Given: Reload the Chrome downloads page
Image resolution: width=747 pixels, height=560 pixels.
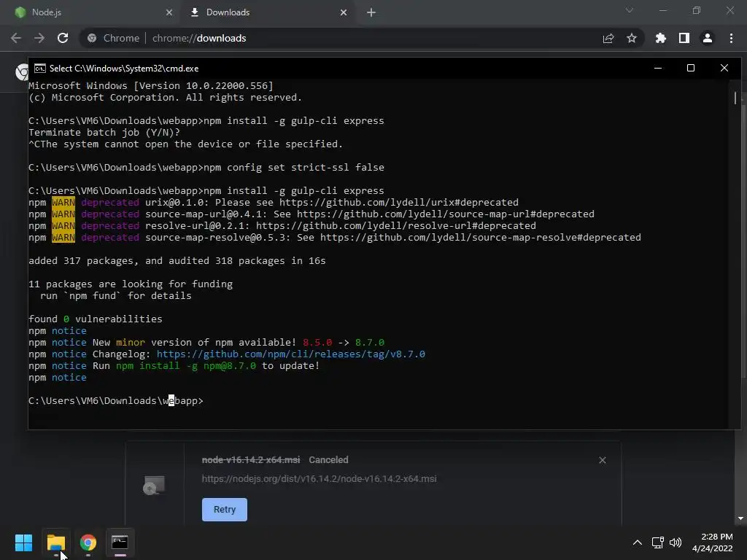Looking at the screenshot, I should coord(63,38).
